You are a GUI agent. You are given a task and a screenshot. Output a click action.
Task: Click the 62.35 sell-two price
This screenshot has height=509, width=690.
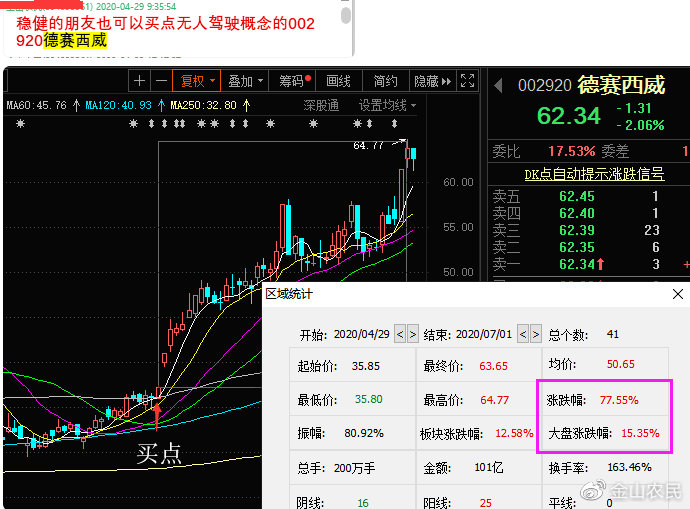coord(576,247)
